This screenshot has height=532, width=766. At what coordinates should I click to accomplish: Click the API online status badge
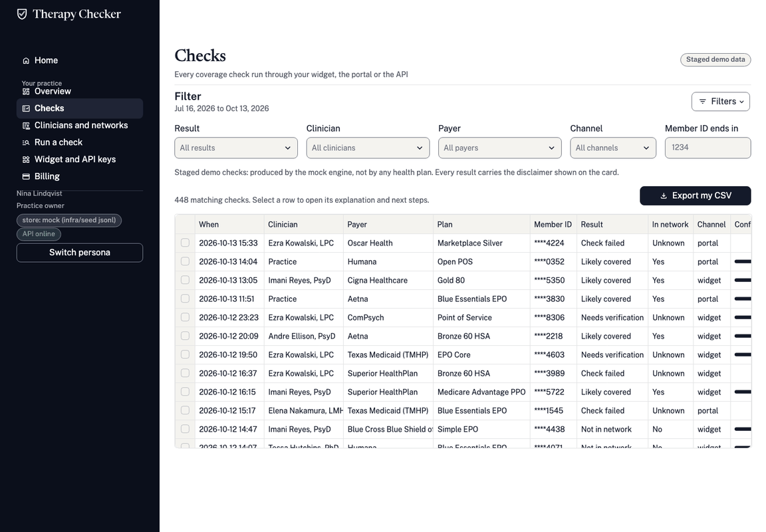[39, 234]
